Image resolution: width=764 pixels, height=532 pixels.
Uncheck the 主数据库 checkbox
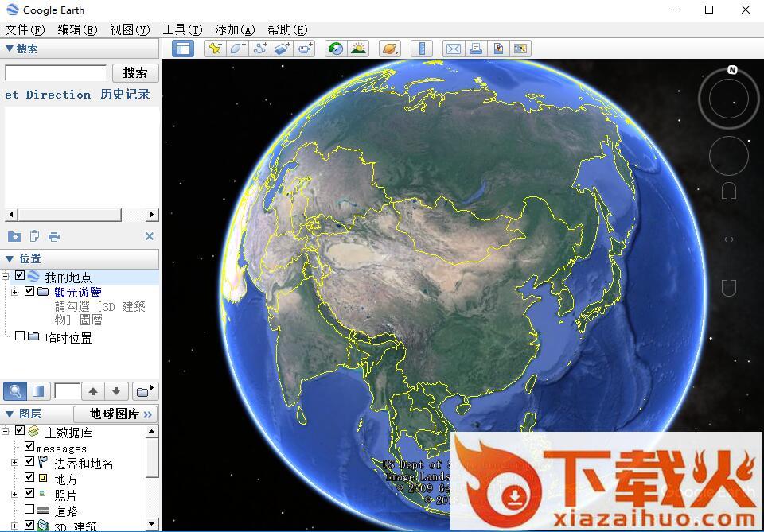click(19, 430)
